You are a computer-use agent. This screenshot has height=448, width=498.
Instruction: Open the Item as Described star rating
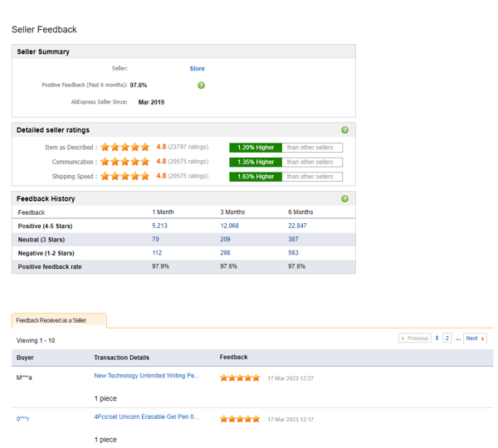pos(124,147)
